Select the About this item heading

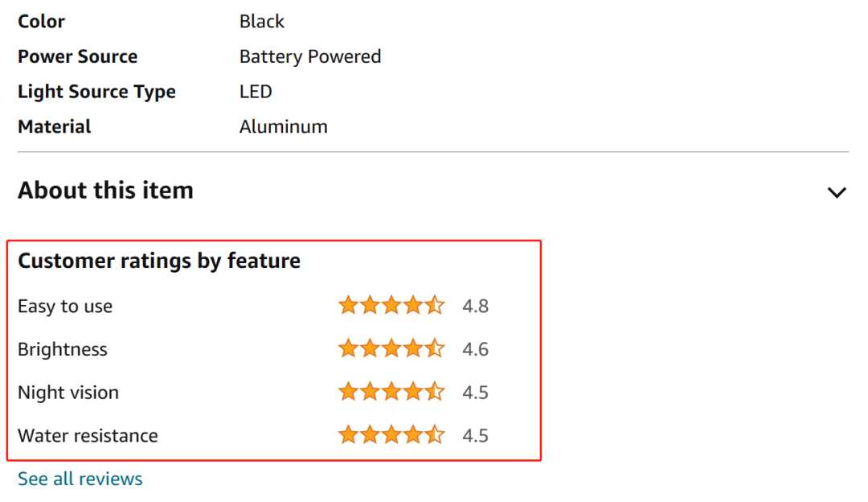(106, 190)
